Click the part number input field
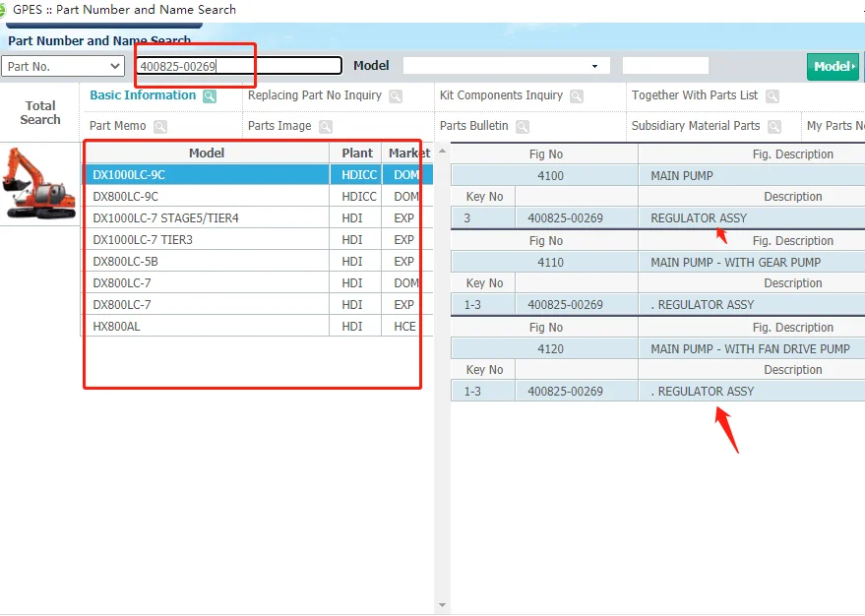The height and width of the screenshot is (616, 865). 239,66
